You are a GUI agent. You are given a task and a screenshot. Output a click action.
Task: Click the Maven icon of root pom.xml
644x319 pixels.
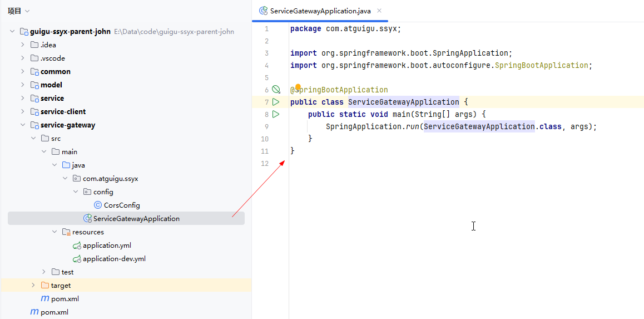pos(34,312)
